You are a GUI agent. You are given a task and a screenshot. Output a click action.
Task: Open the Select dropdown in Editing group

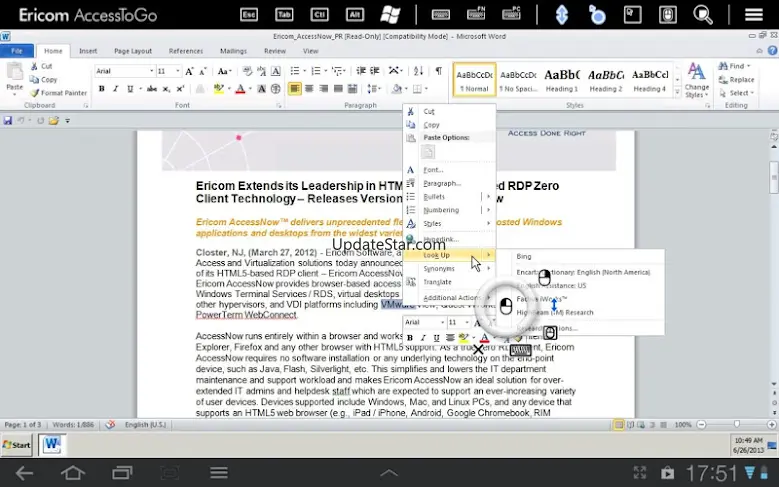point(739,93)
